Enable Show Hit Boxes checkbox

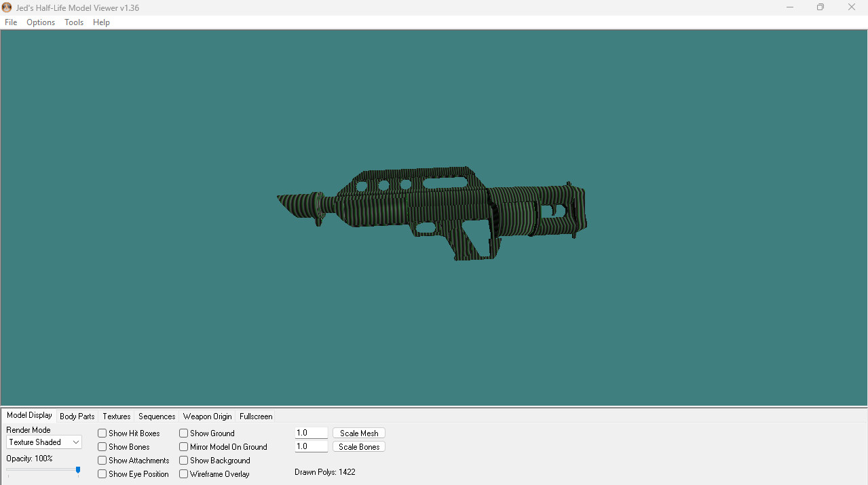point(102,433)
